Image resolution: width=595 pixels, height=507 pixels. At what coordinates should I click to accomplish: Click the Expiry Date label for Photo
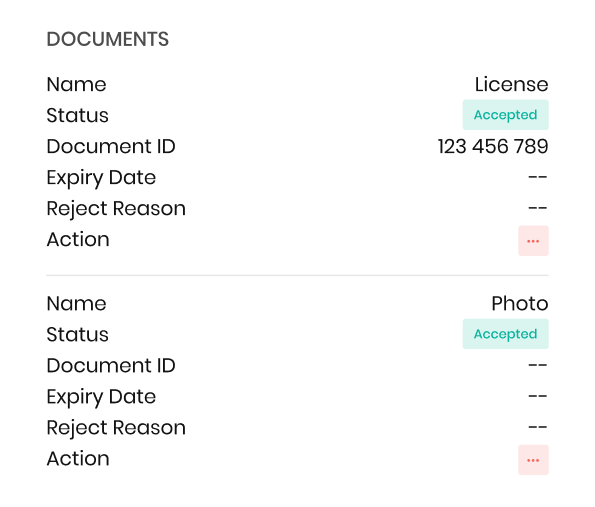(101, 397)
